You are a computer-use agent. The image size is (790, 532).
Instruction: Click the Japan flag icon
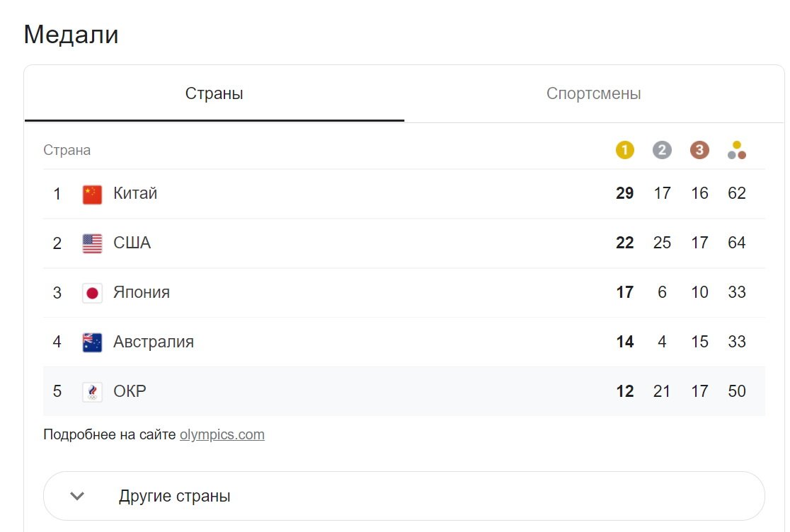click(x=92, y=293)
